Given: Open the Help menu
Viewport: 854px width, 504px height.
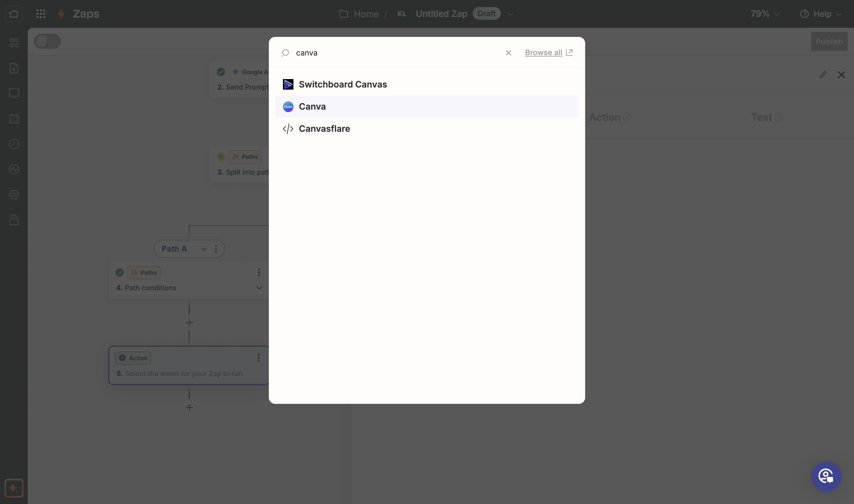Looking at the screenshot, I should [821, 14].
